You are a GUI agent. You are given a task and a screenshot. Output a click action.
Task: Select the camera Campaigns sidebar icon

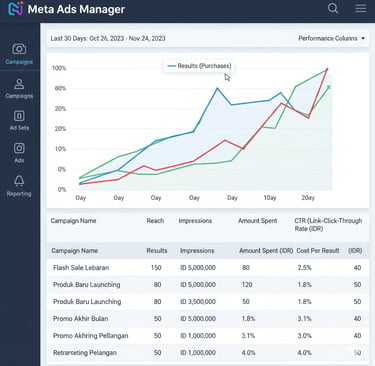click(x=19, y=49)
